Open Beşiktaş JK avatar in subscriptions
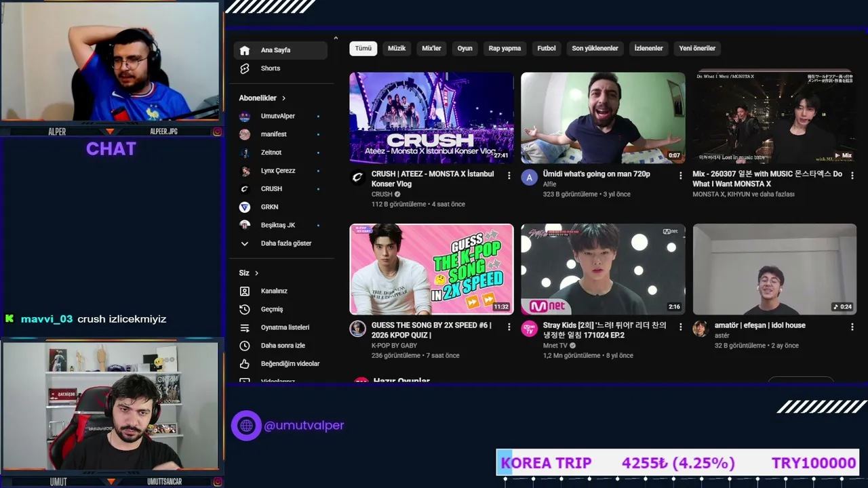The width and height of the screenshot is (868, 488). coord(245,225)
